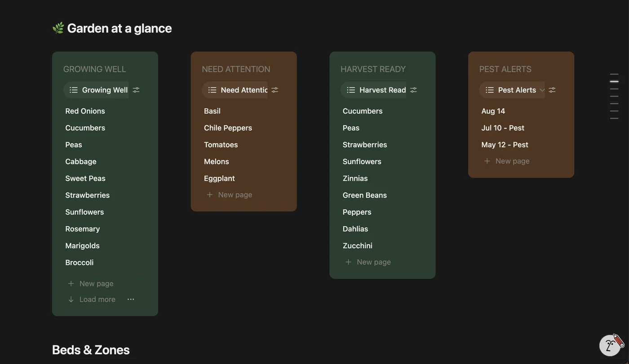The image size is (629, 364).
Task: Open the May 12 - Pest entry
Action: coord(505,145)
